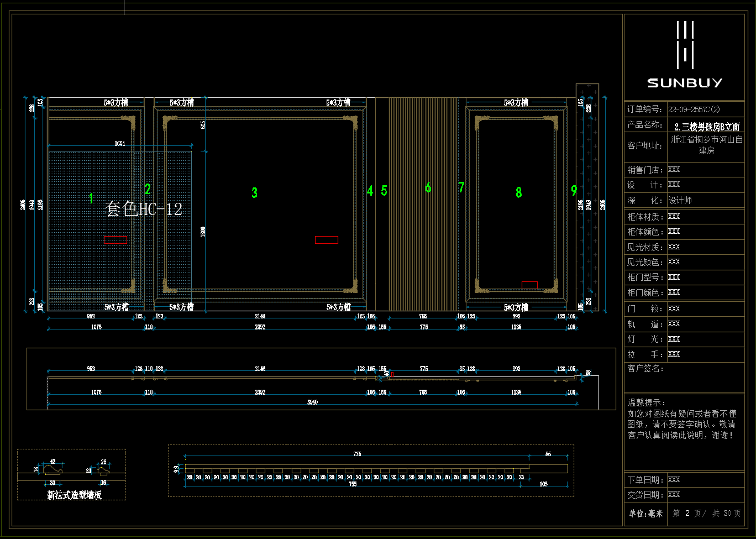
Task: Click the page indicator 第 2 页 / 共 30 页
Action: pyautogui.click(x=706, y=514)
